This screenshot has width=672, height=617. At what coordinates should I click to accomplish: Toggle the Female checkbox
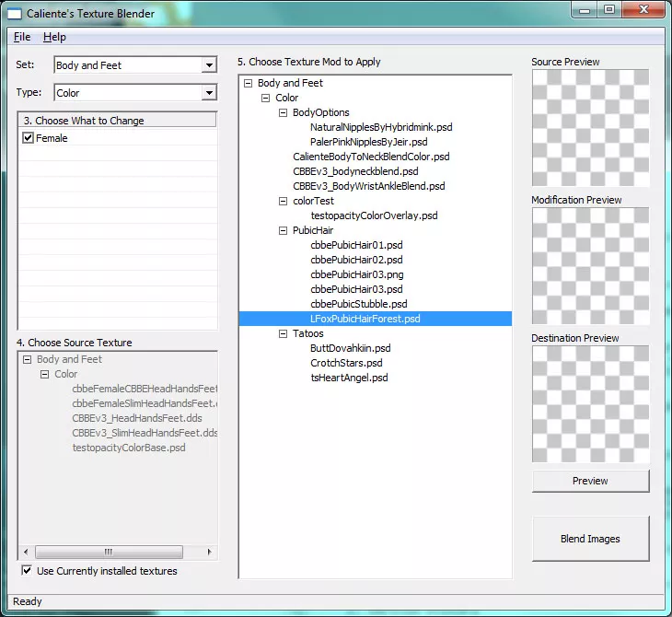click(28, 138)
